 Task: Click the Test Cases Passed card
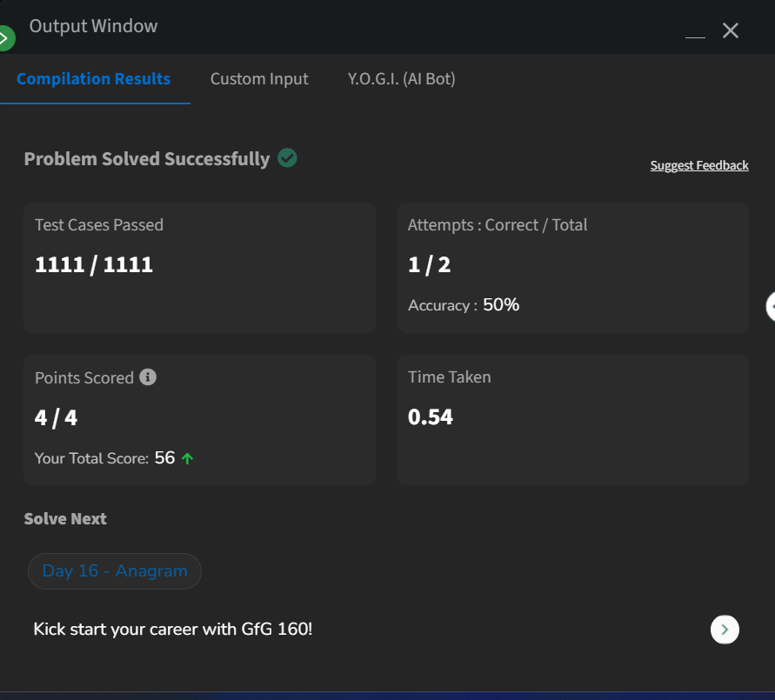[199, 268]
